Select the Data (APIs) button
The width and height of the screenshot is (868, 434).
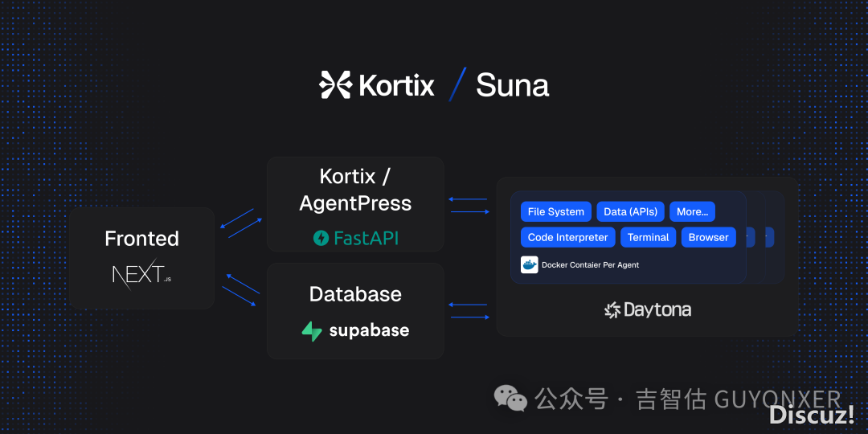click(631, 211)
